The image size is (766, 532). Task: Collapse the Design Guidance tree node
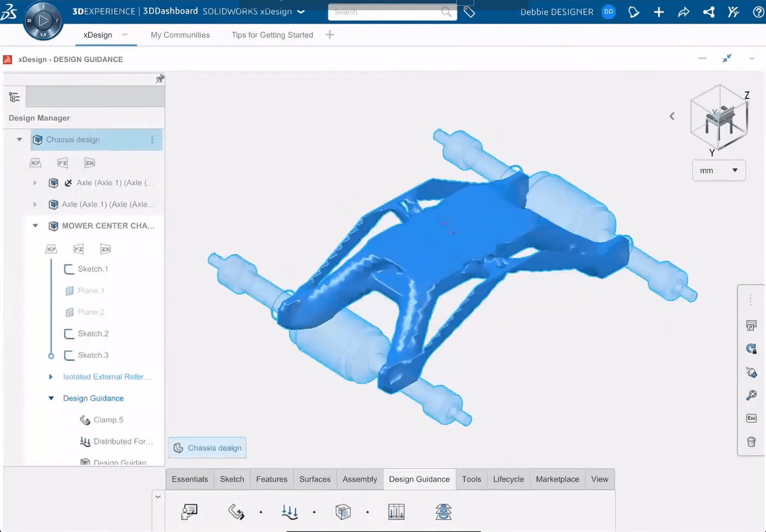click(50, 398)
